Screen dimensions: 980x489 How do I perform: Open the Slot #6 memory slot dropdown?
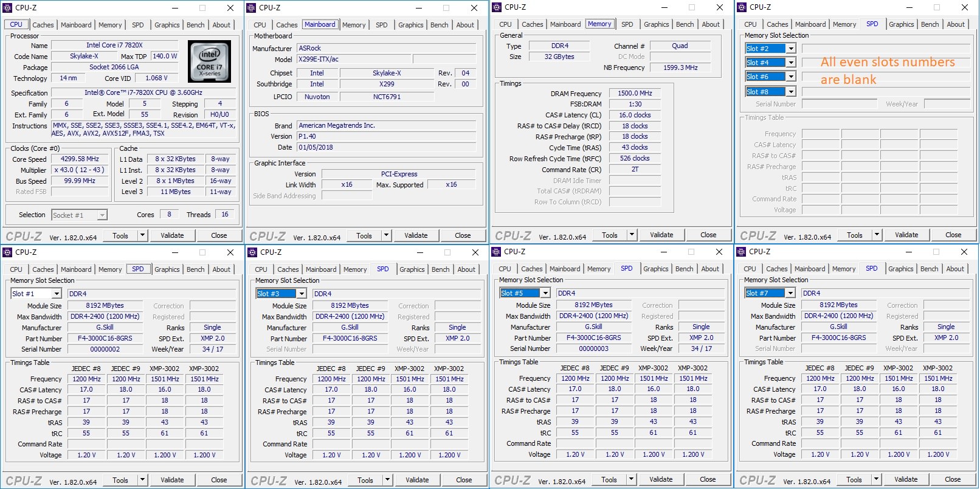[x=791, y=77]
